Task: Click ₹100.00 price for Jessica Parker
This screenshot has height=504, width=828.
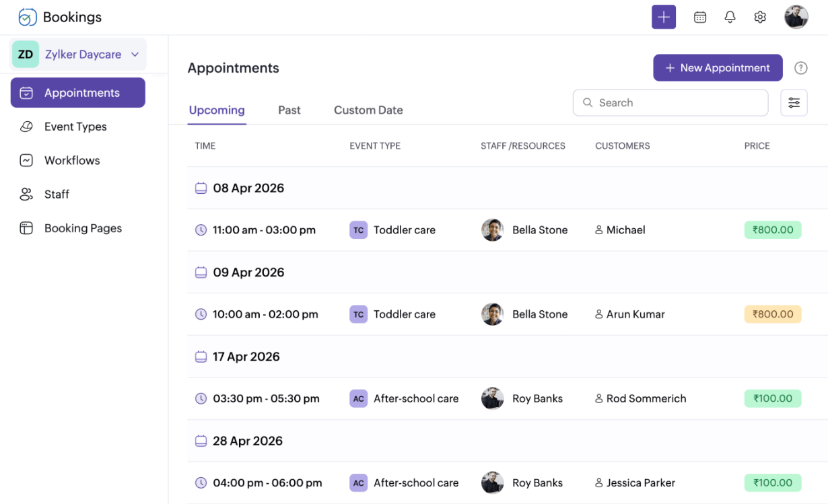Action: point(773,482)
